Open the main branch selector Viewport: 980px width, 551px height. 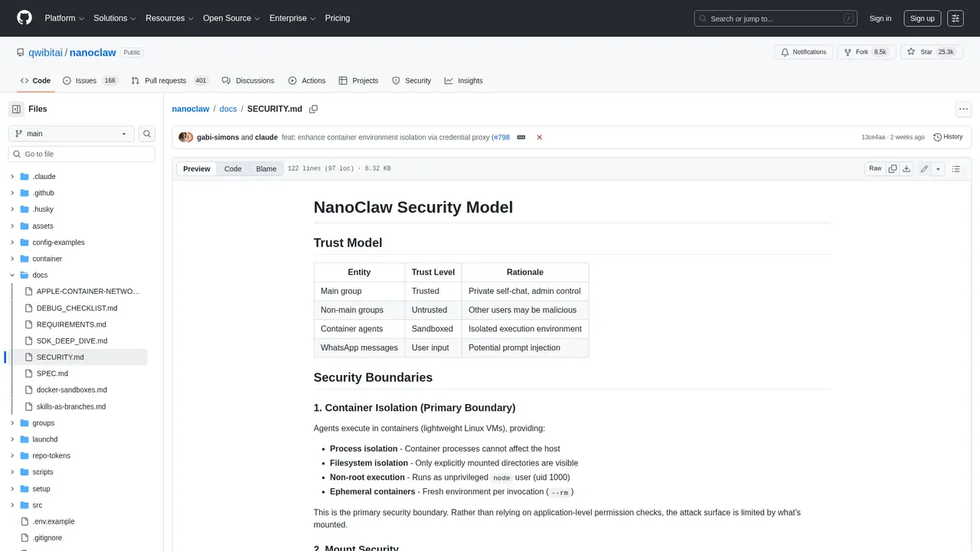point(71,134)
